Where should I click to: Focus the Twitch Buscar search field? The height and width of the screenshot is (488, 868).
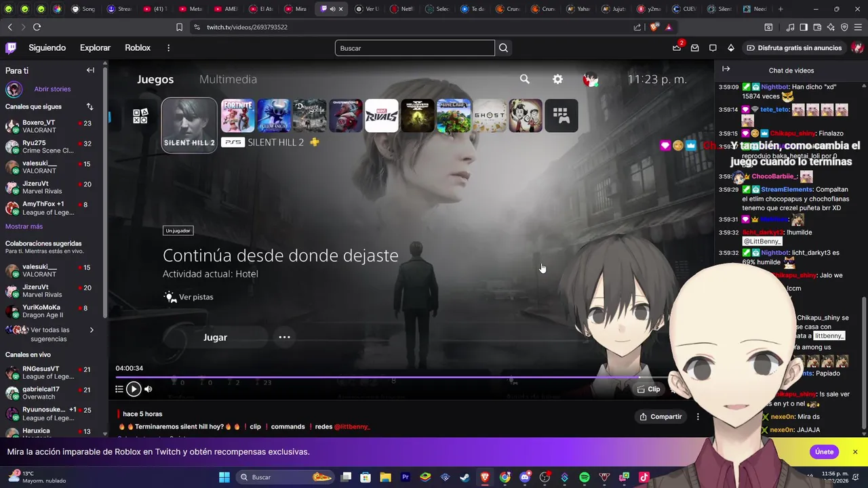(x=414, y=48)
